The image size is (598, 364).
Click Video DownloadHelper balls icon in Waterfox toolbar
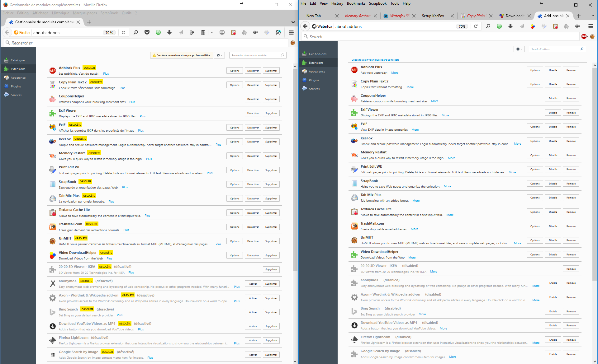[x=533, y=26]
